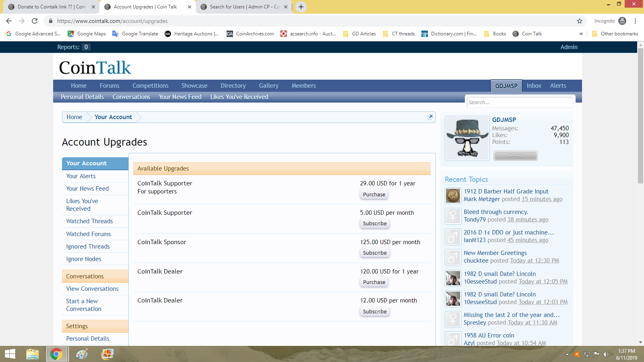Open File Explorer from the taskbar

(32, 354)
